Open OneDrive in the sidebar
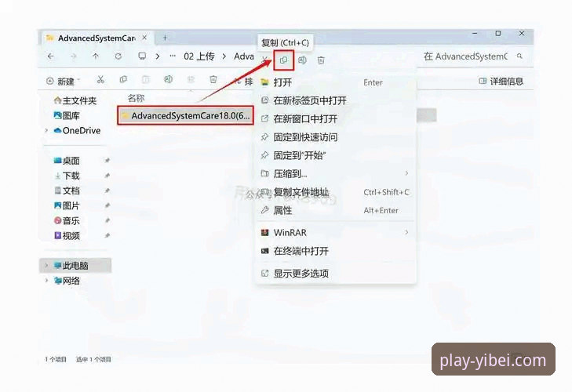This screenshot has height=392, width=572. [77, 130]
